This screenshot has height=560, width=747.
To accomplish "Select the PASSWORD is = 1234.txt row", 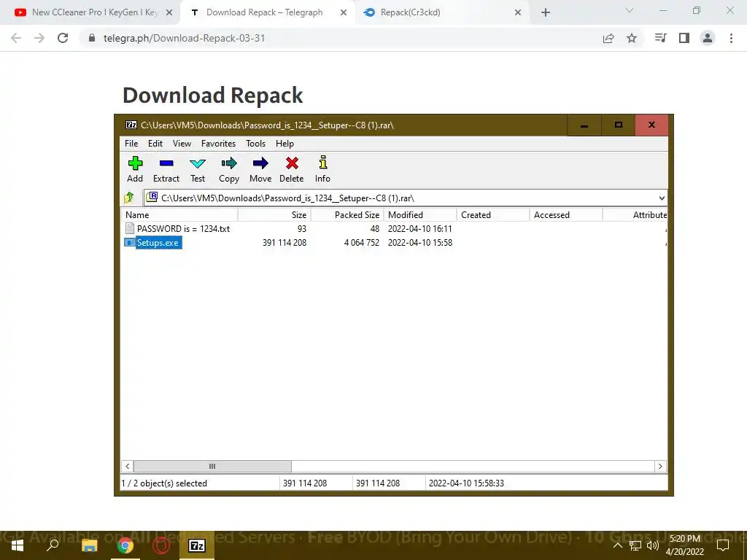I will [x=395, y=228].
